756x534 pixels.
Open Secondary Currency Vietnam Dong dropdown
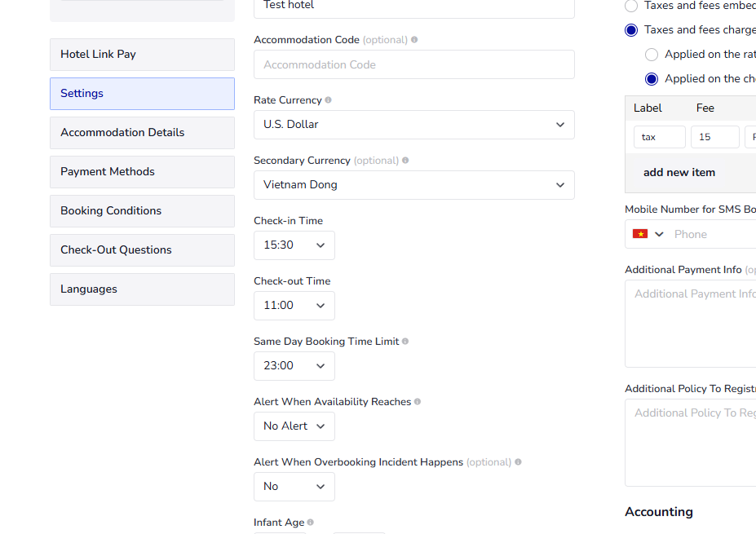coord(414,185)
